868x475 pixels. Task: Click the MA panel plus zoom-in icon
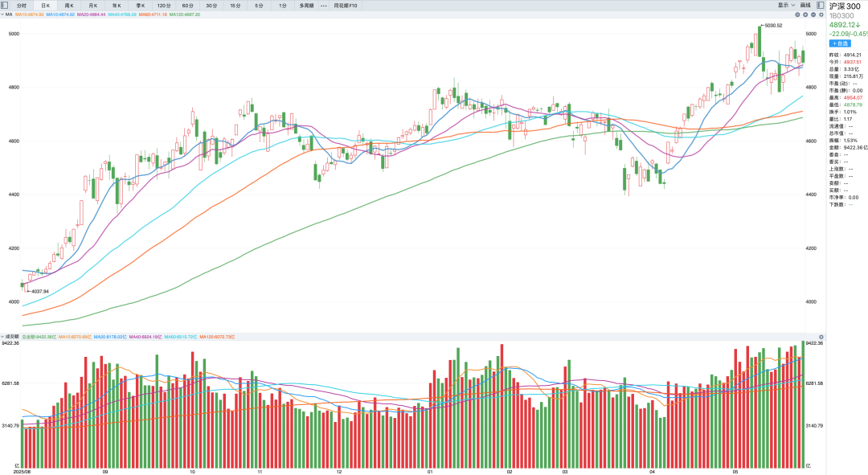(805, 14)
